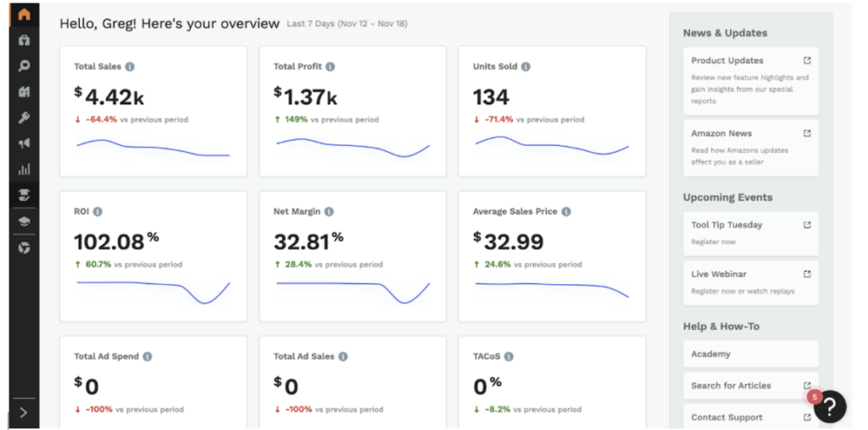Screen dimensions: 868x430
Task: Open the Academy help link
Action: (751, 354)
